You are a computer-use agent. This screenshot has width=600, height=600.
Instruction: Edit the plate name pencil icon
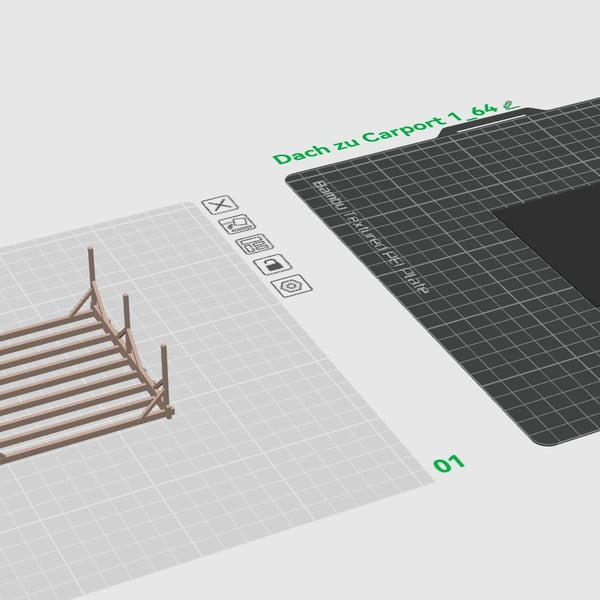511,104
